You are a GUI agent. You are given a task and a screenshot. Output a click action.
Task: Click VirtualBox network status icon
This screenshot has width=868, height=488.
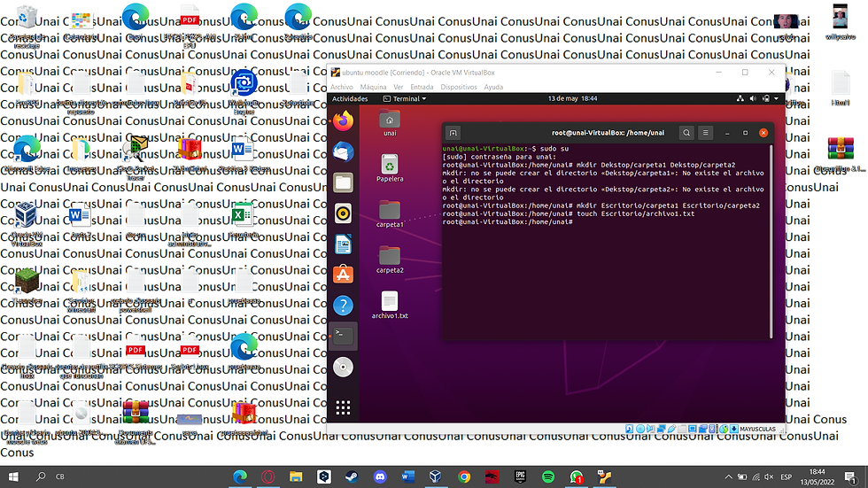[x=661, y=429]
